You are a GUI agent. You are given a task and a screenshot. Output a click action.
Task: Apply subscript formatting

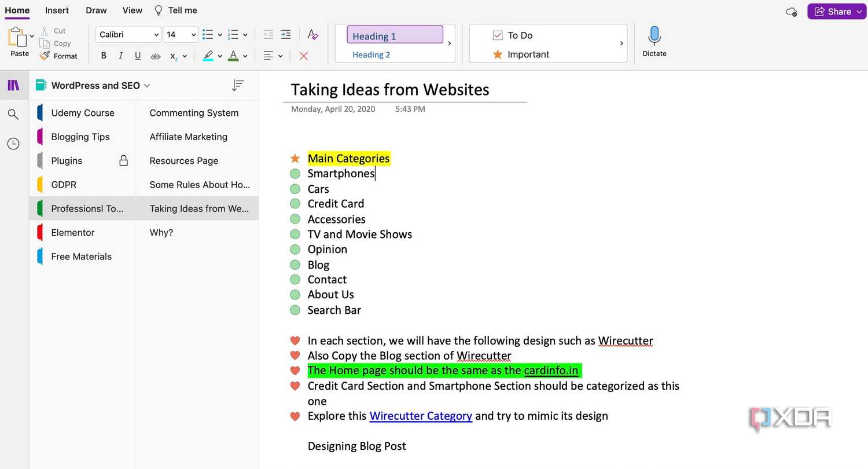(174, 56)
